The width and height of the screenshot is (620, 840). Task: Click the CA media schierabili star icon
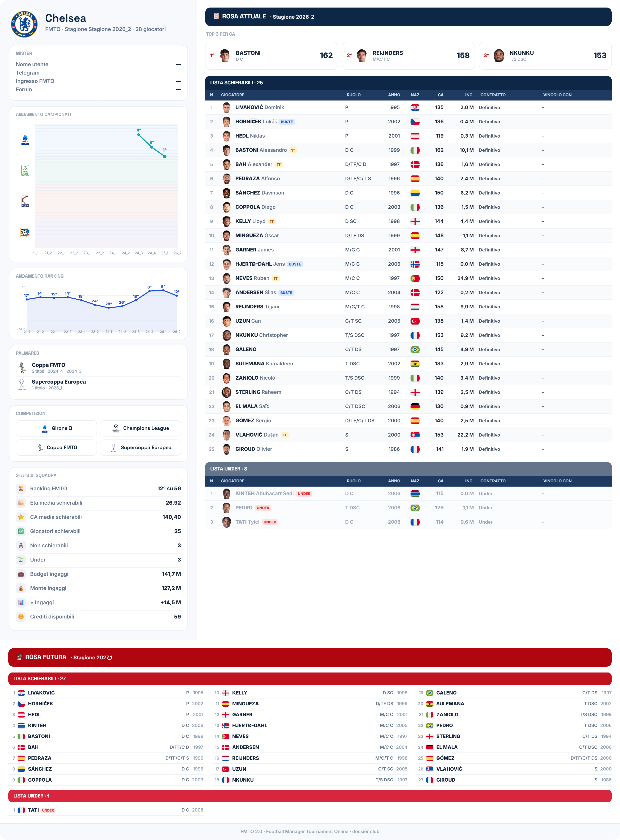(x=21, y=517)
